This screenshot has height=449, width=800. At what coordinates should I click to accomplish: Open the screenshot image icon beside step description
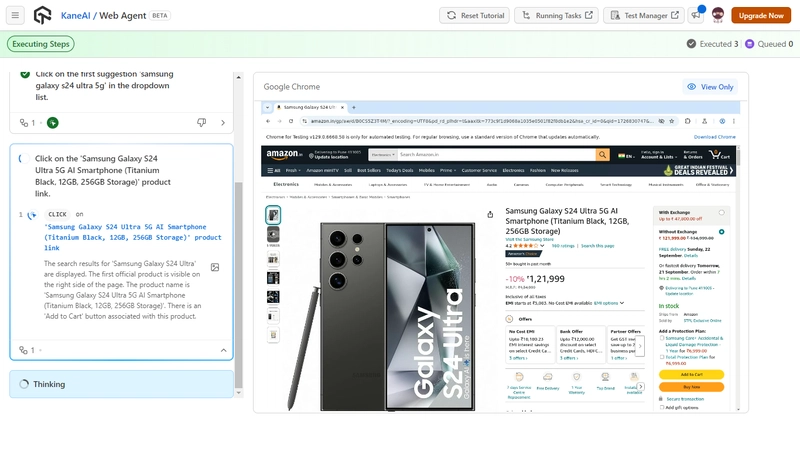(x=215, y=267)
